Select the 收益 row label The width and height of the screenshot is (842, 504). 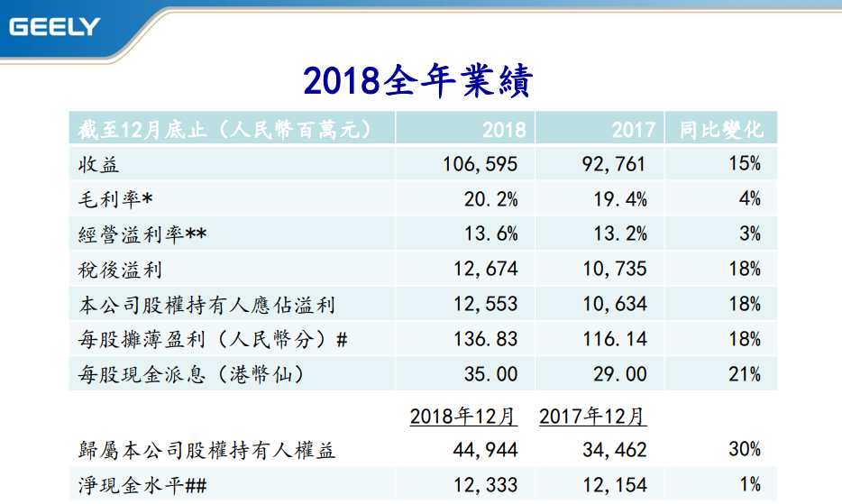pyautogui.click(x=98, y=164)
